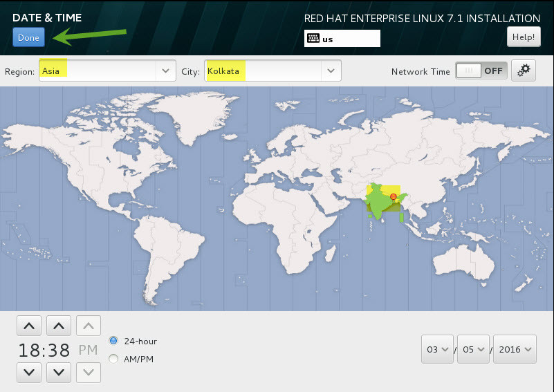Decrease the minutes with down arrow
Image resolution: width=554 pixels, height=392 pixels.
tap(59, 372)
